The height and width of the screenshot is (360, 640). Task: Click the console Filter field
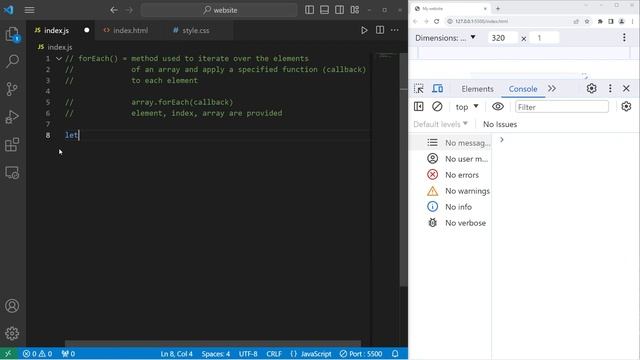tap(562, 107)
